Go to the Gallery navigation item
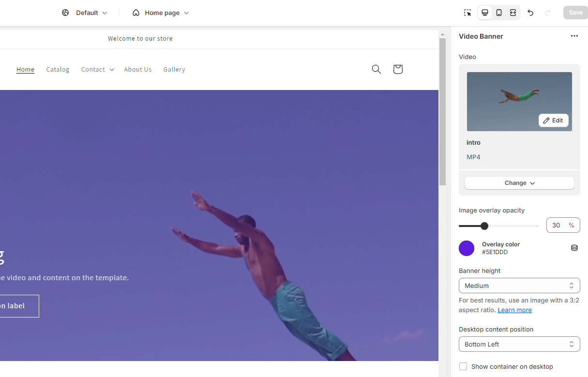 (174, 69)
